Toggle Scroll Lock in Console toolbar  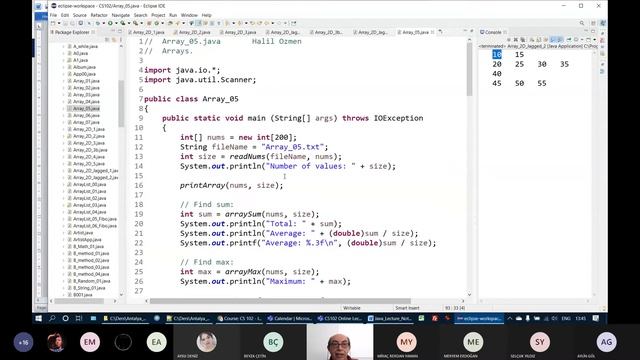(x=538, y=40)
